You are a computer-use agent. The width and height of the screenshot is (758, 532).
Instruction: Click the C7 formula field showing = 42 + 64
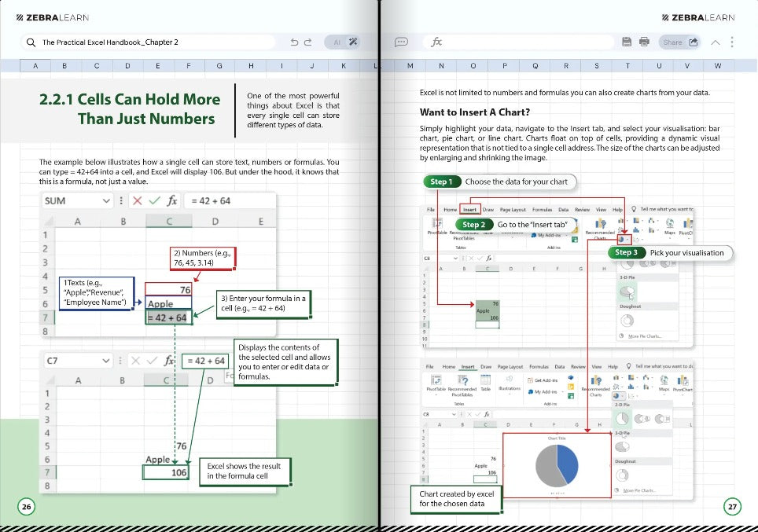tap(205, 361)
